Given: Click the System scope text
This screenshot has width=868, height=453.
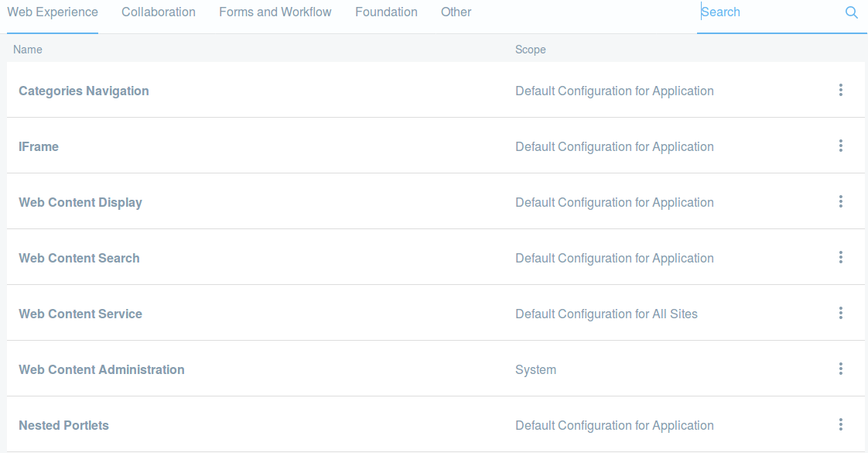Looking at the screenshot, I should [x=536, y=370].
